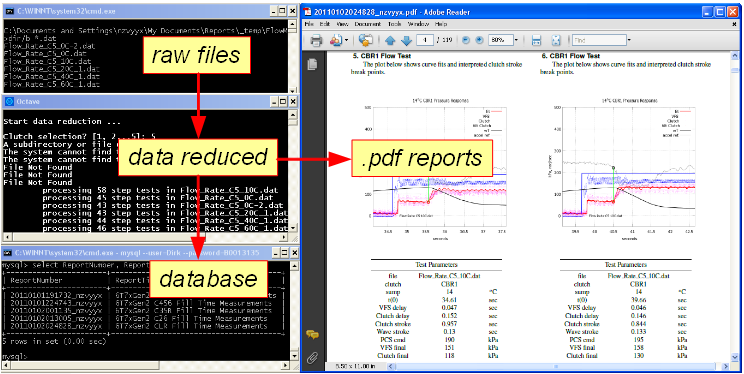Click the 'processing 58 step tests' line
This screenshot has height=374, width=744.
click(159, 190)
